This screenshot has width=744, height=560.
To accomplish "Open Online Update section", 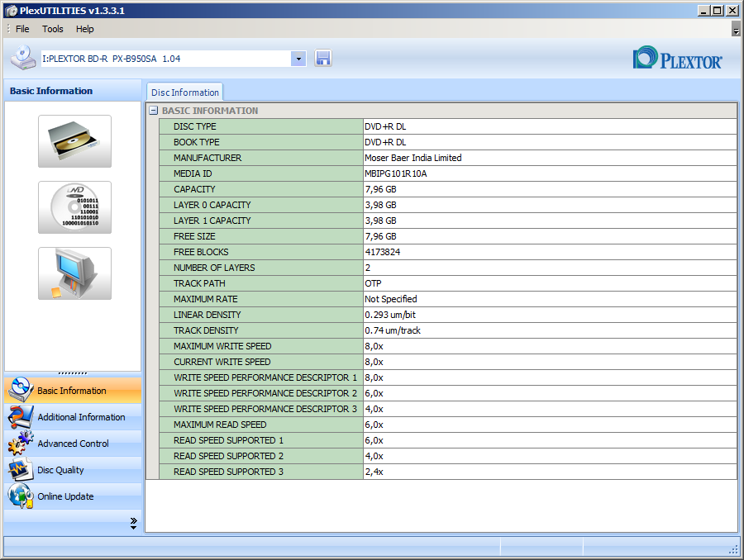I will pos(73,496).
